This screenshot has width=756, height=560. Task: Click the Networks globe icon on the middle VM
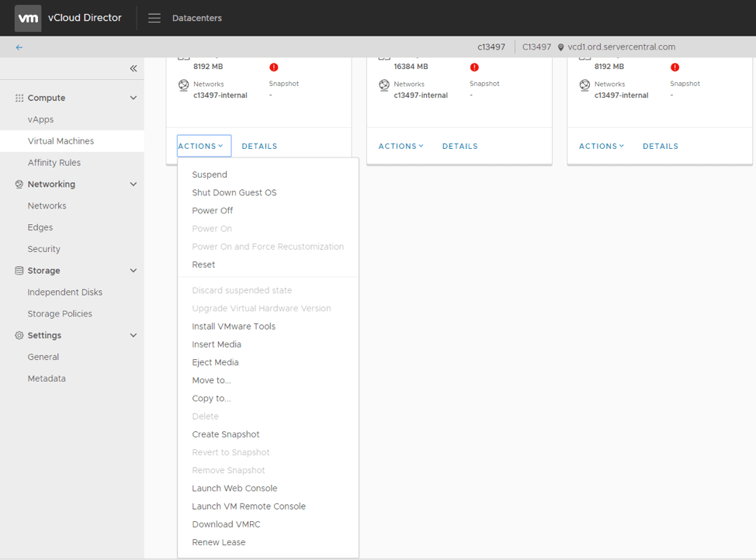point(383,84)
